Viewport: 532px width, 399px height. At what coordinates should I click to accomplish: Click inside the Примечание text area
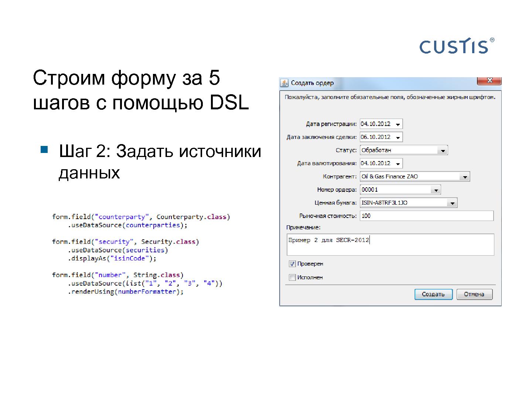(391, 245)
